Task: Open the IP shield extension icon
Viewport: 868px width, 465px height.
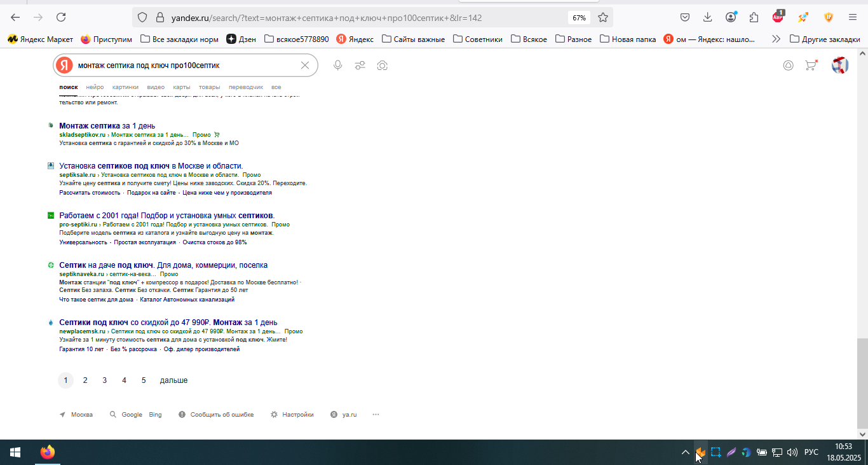Action: [829, 17]
